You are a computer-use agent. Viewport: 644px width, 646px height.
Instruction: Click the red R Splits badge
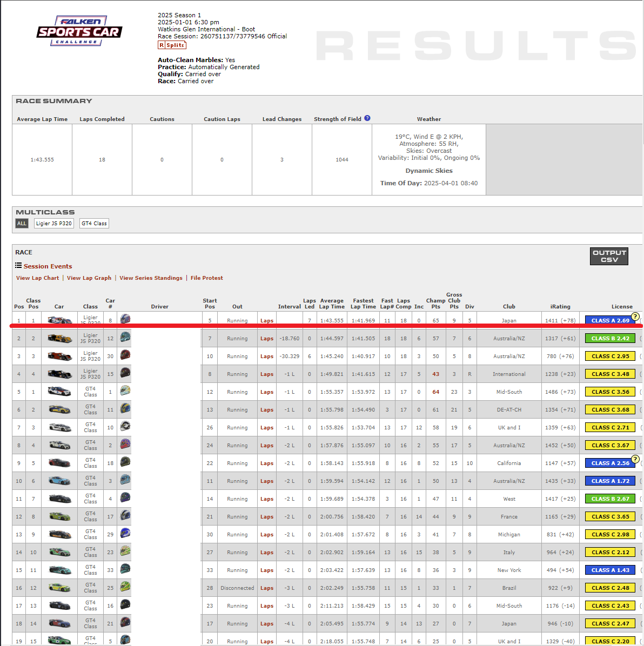click(172, 45)
